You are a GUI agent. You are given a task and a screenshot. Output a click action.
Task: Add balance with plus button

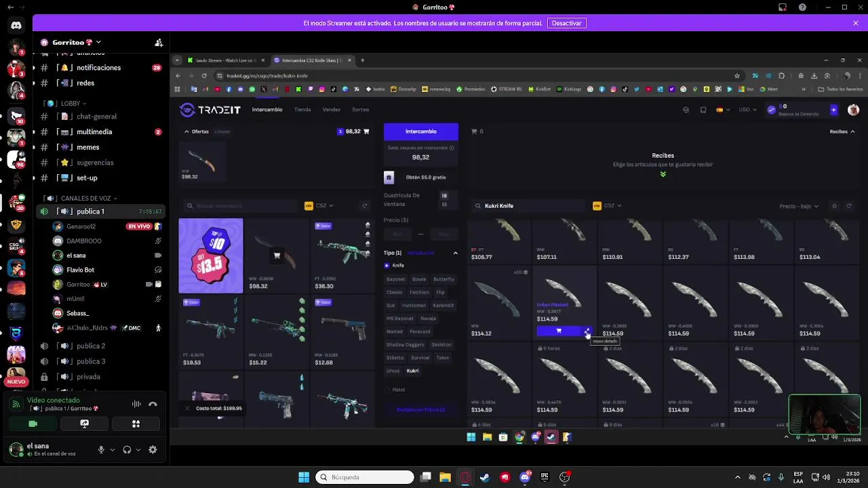coord(834,110)
